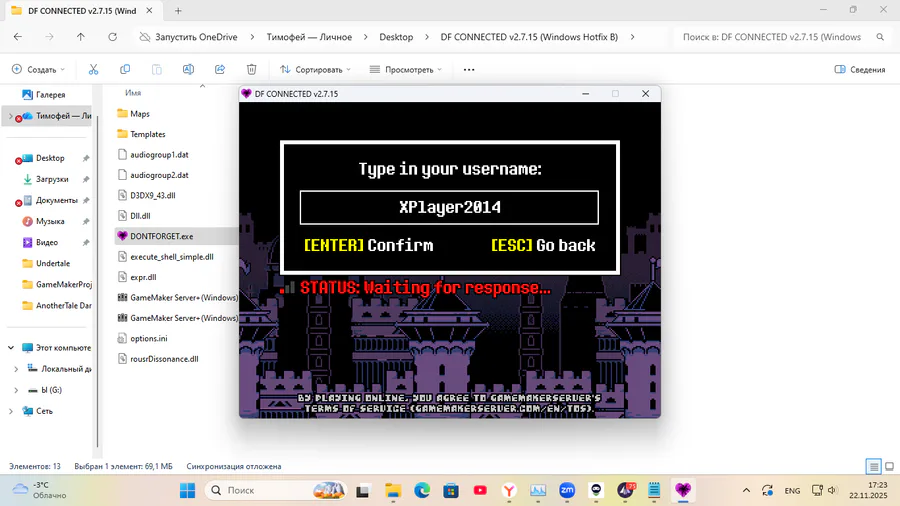
Task: Expand chevron after Desktop in address bar
Action: 426,37
